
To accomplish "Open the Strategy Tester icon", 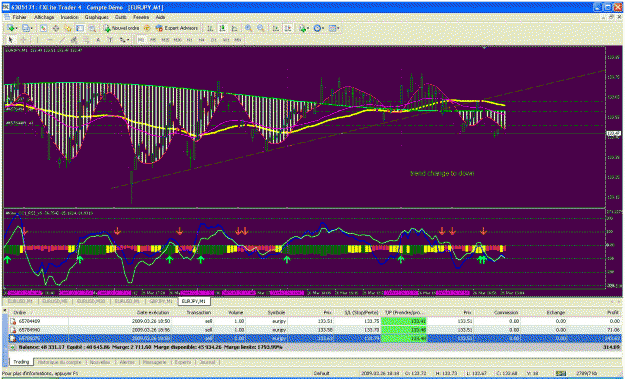I will [92, 28].
